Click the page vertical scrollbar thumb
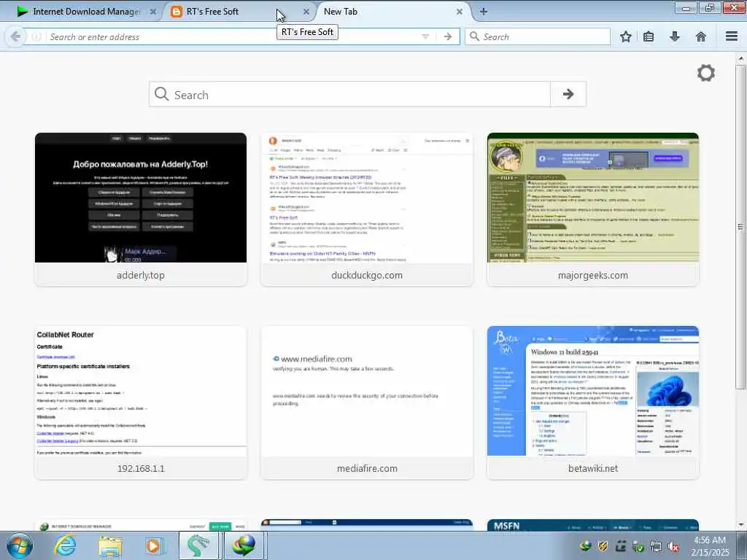This screenshot has width=747, height=560. tap(741, 227)
